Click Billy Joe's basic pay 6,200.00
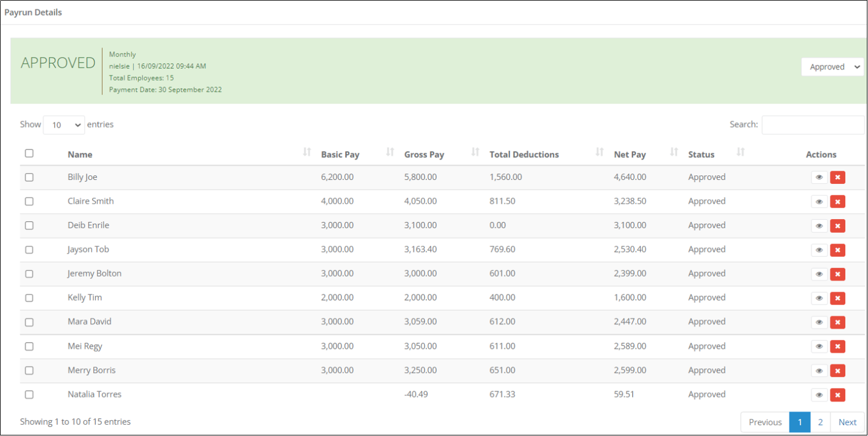 337,177
